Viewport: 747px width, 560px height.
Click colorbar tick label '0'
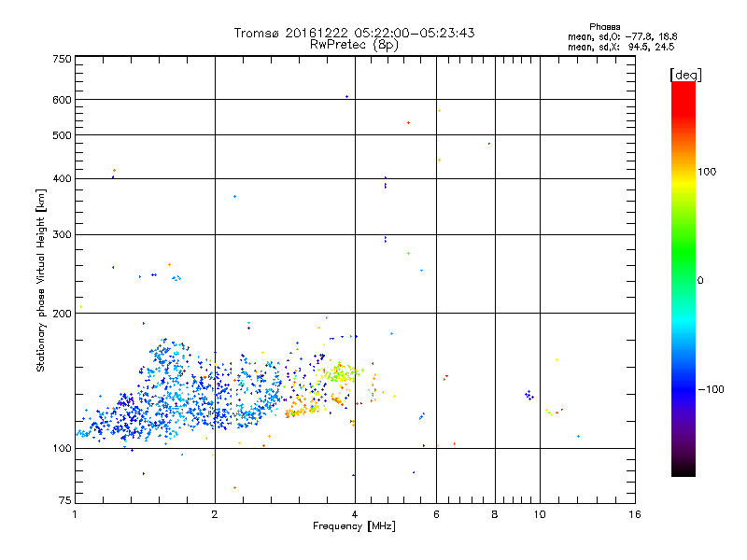(700, 281)
